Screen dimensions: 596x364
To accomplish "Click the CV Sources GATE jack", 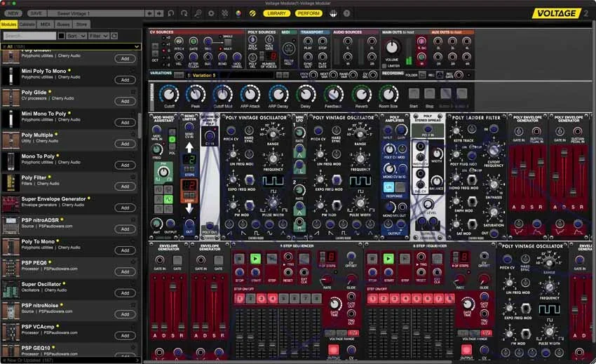I will click(x=194, y=41).
